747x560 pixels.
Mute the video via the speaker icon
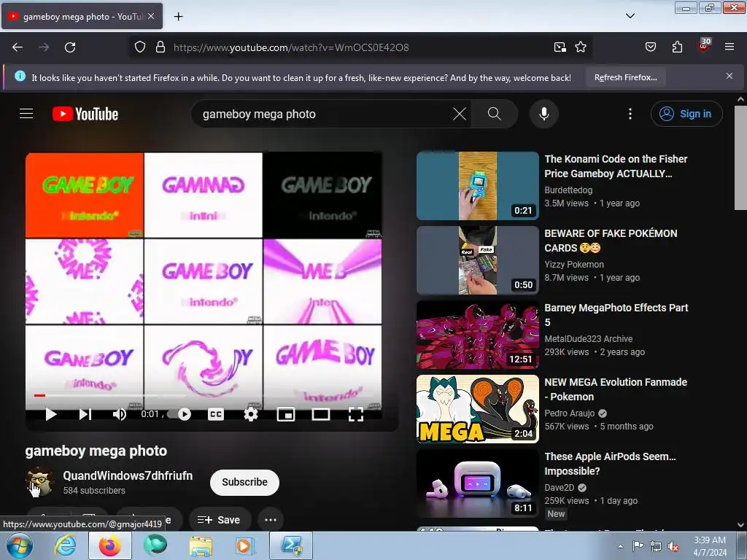click(x=120, y=414)
